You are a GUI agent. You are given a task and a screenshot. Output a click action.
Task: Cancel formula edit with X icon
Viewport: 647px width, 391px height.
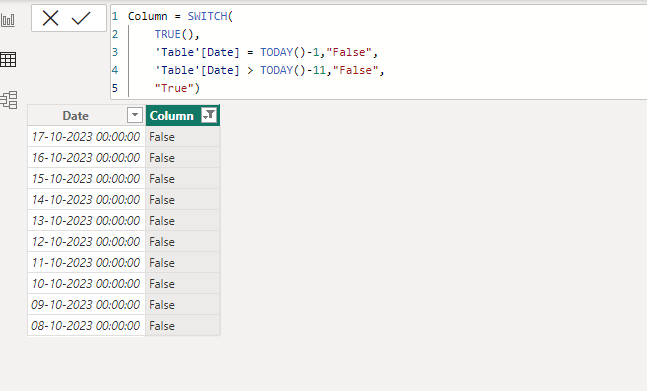50,18
